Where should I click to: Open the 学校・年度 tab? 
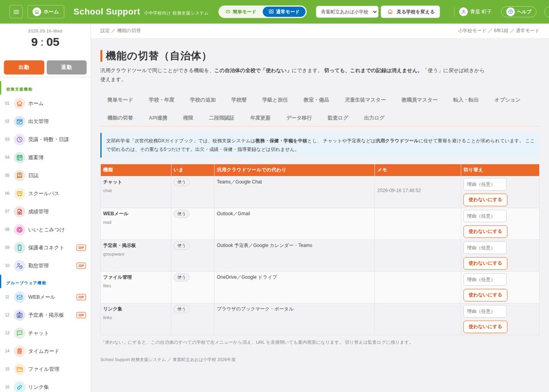click(x=161, y=100)
